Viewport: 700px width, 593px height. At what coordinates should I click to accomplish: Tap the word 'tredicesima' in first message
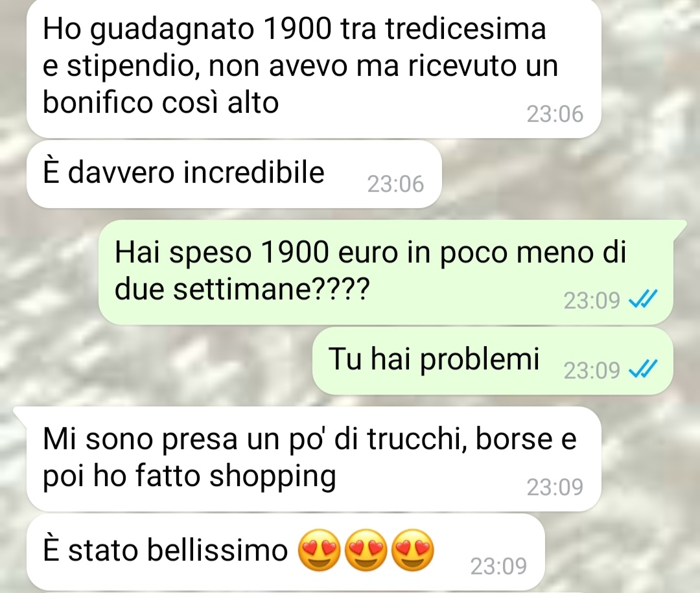tap(465, 29)
